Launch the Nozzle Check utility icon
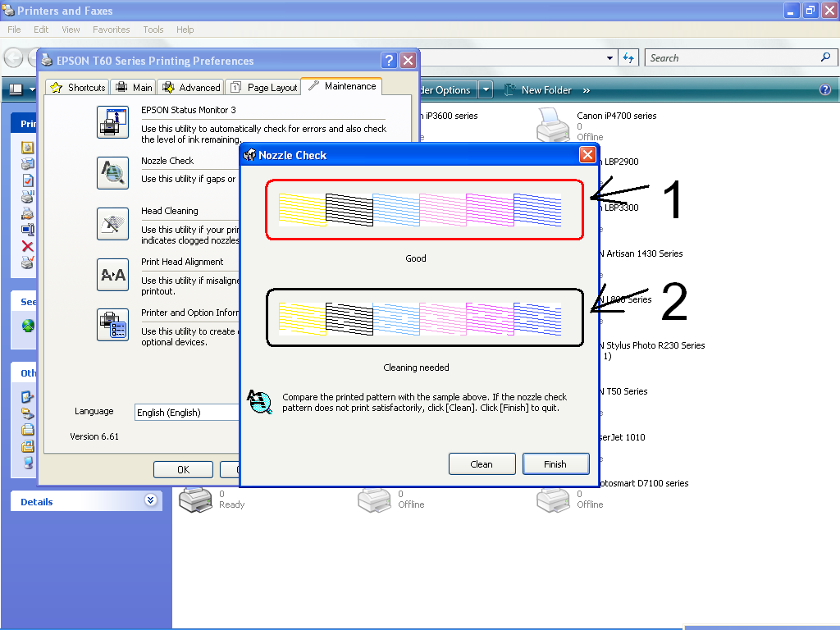This screenshot has height=630, width=840. pos(112,173)
